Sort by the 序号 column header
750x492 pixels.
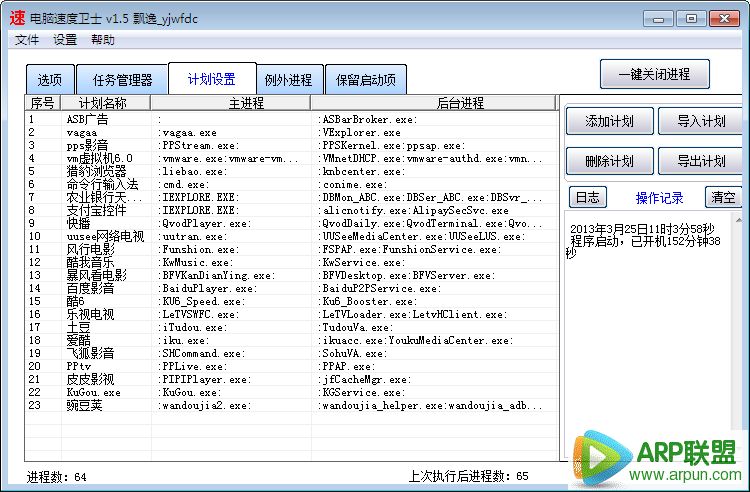pos(43,103)
